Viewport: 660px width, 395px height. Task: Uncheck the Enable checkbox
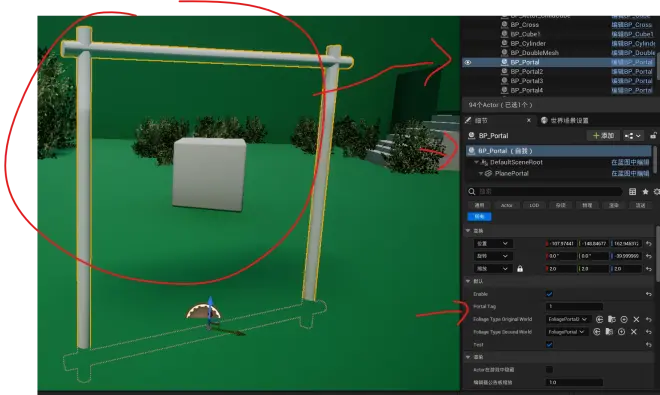click(549, 294)
